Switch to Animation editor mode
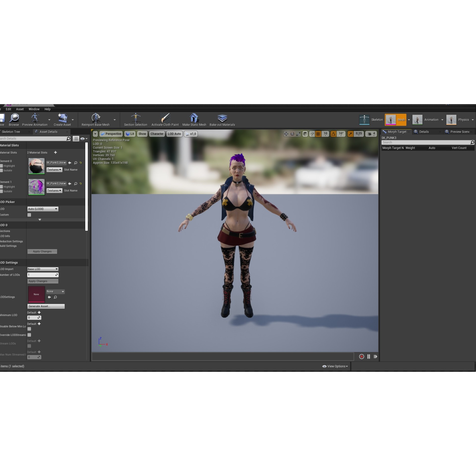 pos(425,120)
